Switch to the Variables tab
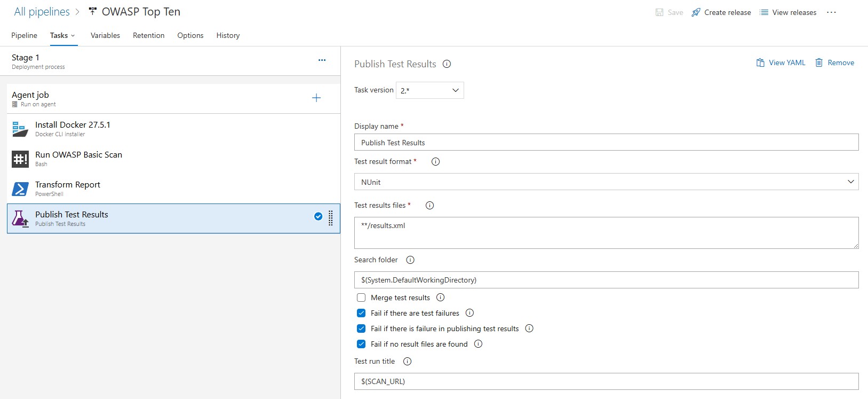 pos(105,35)
